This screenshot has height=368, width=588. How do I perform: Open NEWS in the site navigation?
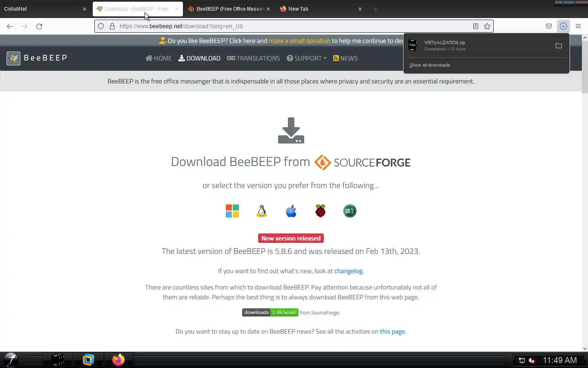345,58
